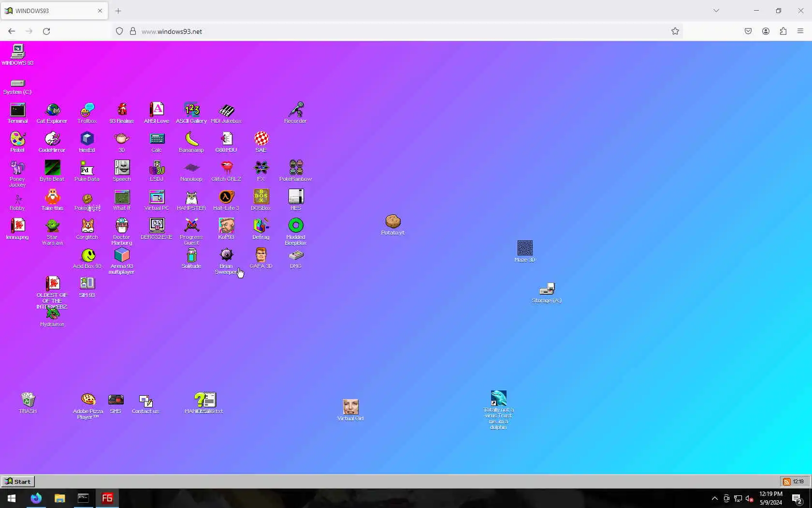Open File Explorer from the taskbar
Screen dimensions: 812x508
(59, 498)
